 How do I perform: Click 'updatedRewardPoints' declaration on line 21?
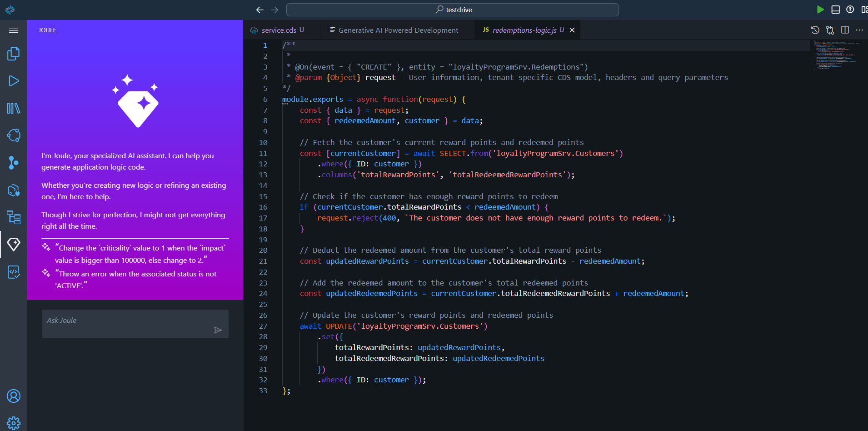click(367, 261)
